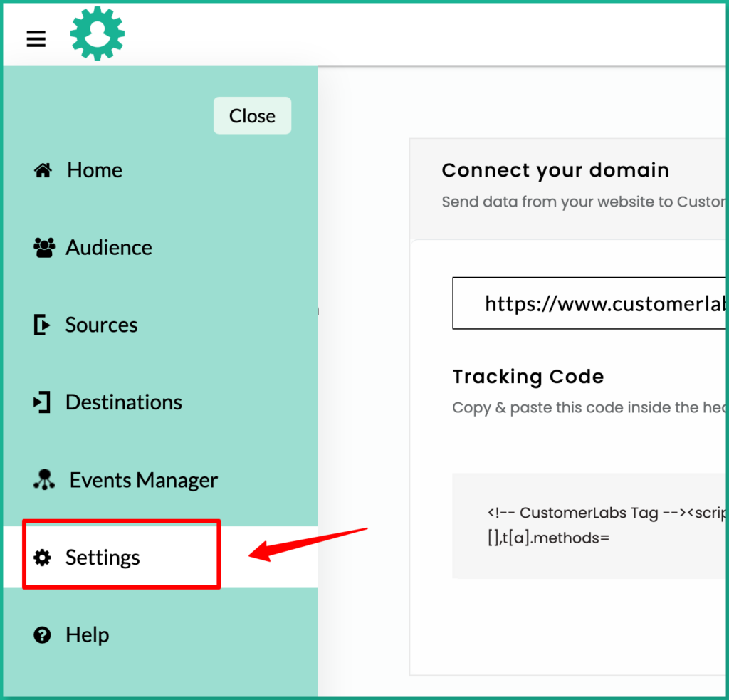Close the sidebar with Close button
Image resolution: width=729 pixels, height=700 pixels.
[253, 116]
